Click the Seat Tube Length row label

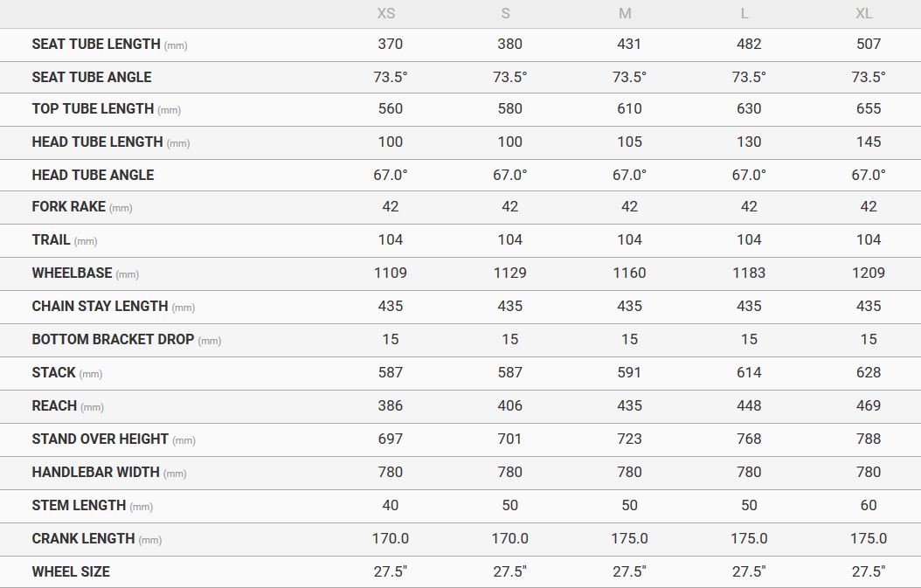tap(96, 44)
